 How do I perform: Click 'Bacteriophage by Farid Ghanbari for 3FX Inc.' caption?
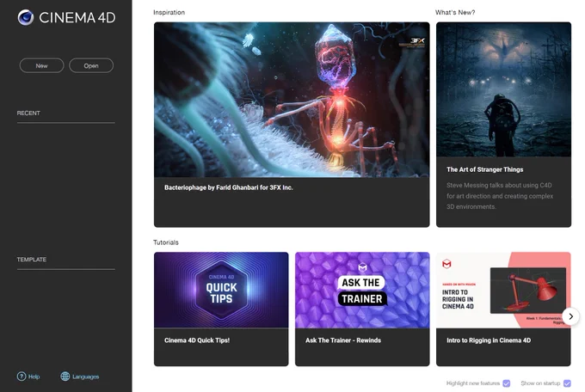click(228, 187)
